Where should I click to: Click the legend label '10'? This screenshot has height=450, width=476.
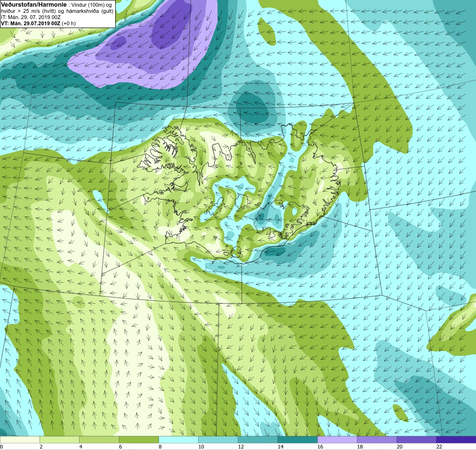[x=201, y=447]
